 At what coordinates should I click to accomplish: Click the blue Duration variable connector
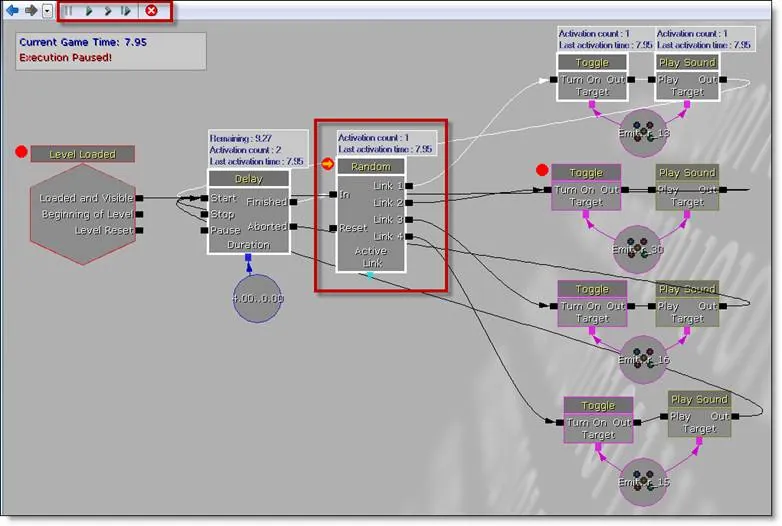point(248,257)
